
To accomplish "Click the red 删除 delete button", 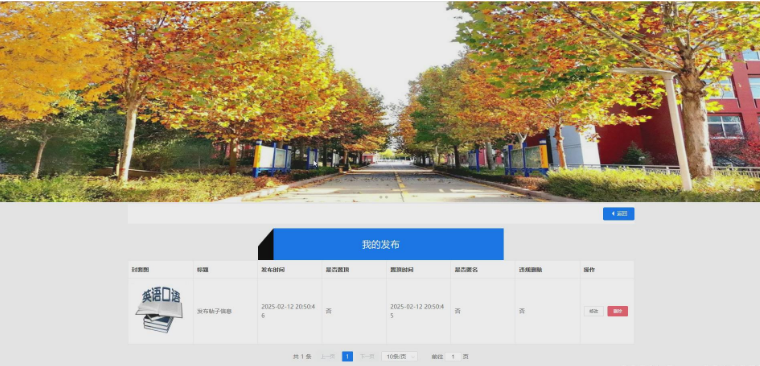I will coord(618,311).
